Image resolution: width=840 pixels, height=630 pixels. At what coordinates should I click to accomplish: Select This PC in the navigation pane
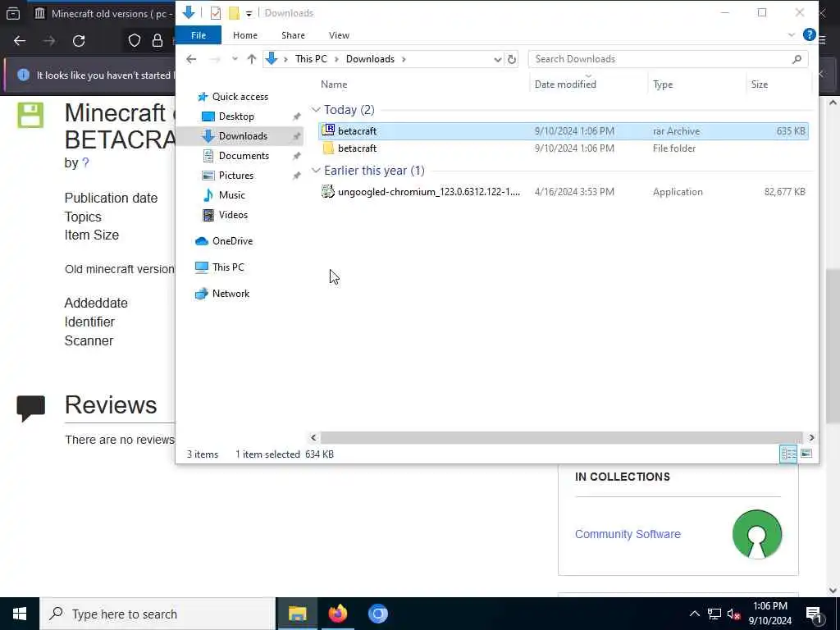pos(228,267)
